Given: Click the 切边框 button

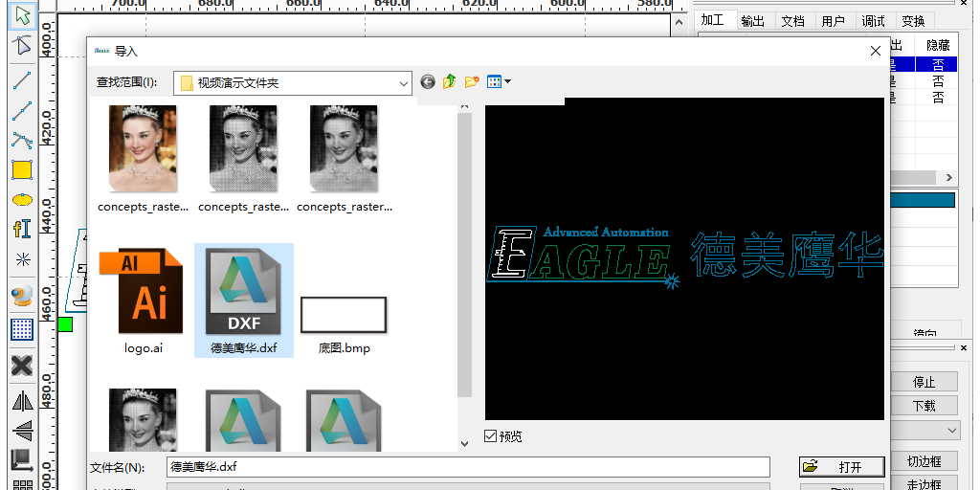Looking at the screenshot, I should (x=924, y=461).
